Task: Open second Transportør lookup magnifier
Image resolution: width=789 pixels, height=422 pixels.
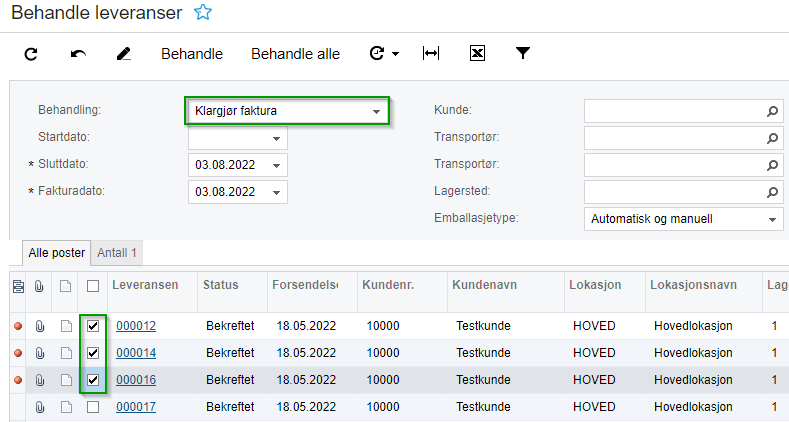Action: (x=772, y=165)
